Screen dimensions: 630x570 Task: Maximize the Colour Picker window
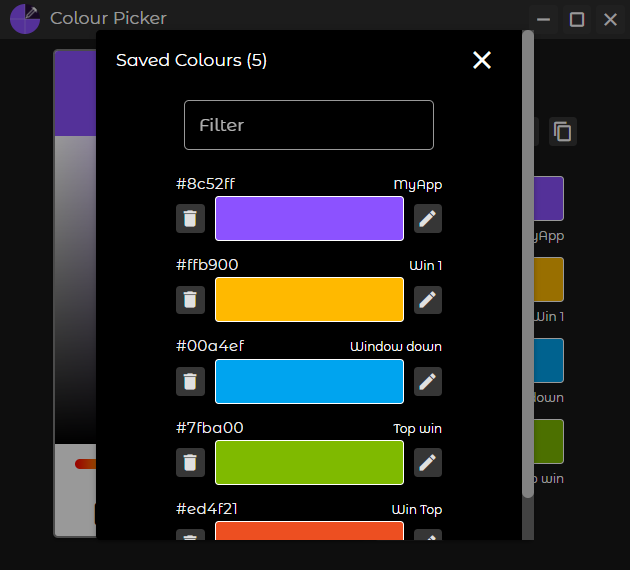click(x=577, y=19)
